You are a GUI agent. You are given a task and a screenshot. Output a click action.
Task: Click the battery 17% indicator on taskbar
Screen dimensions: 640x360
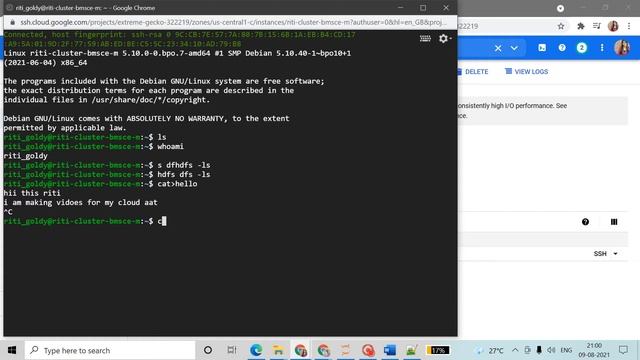[x=438, y=350]
